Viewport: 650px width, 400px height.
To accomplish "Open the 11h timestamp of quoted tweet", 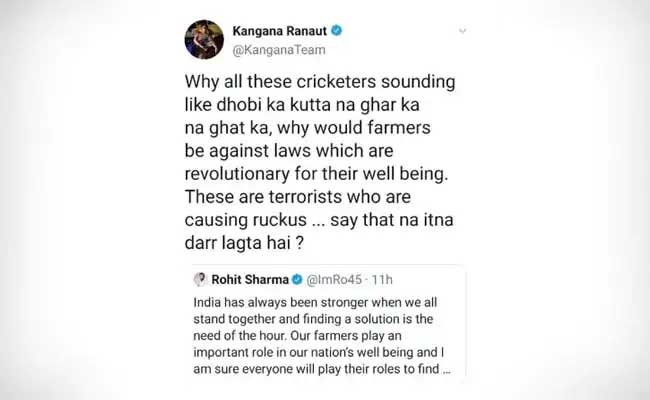I will 382,280.
